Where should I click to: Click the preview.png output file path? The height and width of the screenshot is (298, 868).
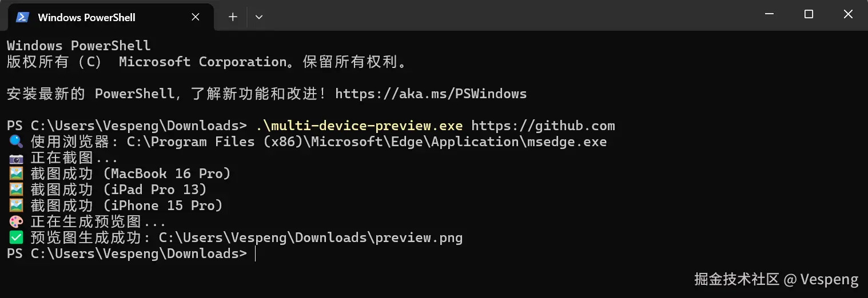310,237
